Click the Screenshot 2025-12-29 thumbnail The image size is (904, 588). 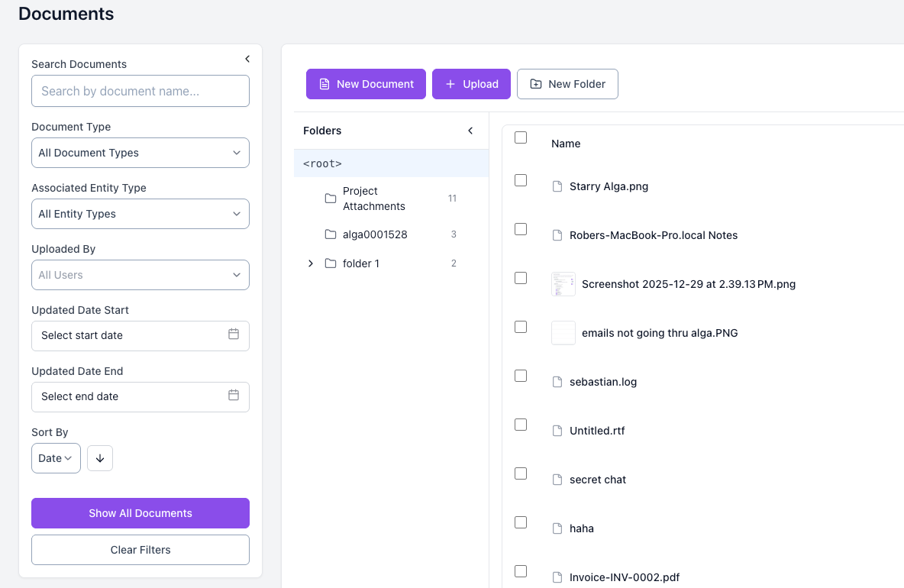[x=563, y=284]
